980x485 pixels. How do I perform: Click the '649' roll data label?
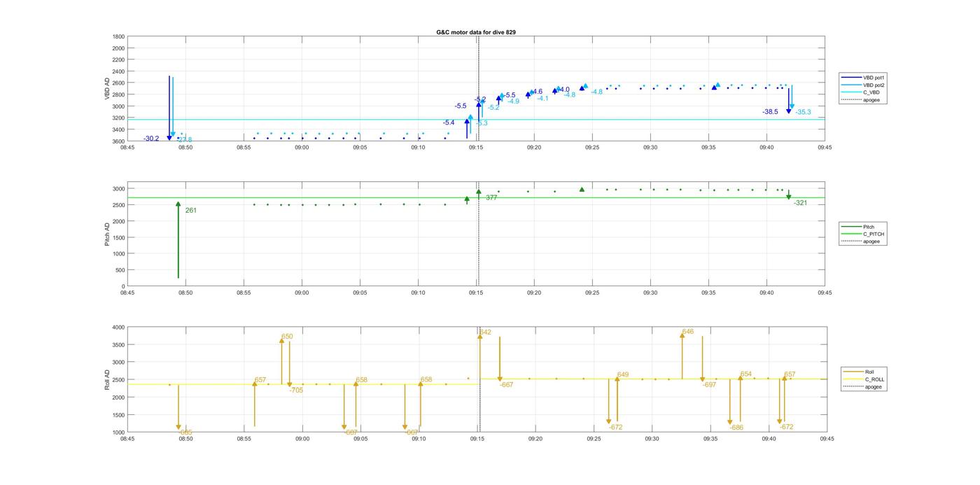(623, 374)
